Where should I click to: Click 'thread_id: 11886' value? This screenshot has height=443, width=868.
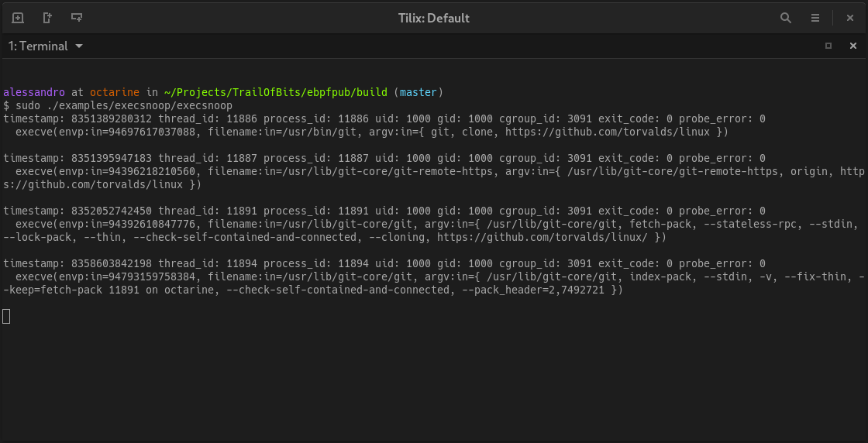tap(208, 118)
